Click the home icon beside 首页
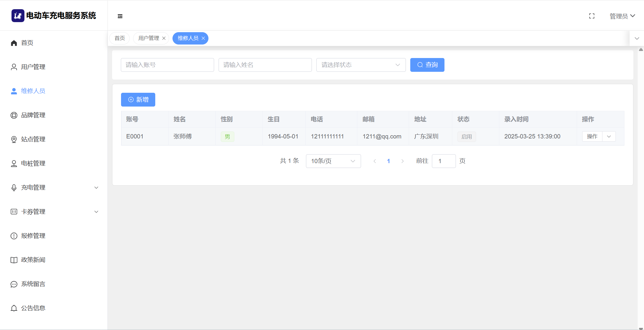Image resolution: width=644 pixels, height=330 pixels. coord(14,43)
